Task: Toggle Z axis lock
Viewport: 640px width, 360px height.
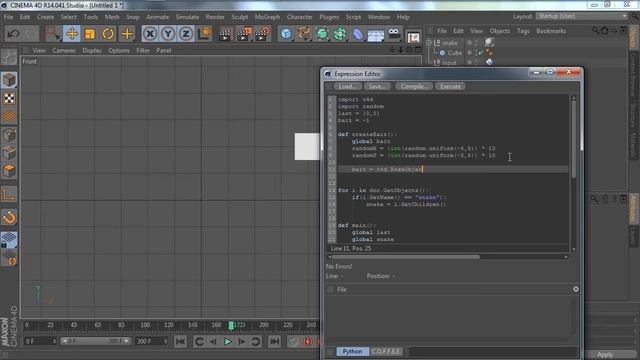Action: (x=186, y=33)
